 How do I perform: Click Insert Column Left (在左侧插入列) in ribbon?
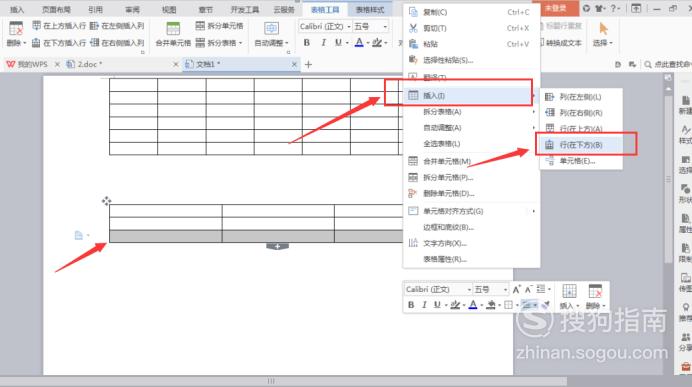click(x=117, y=26)
